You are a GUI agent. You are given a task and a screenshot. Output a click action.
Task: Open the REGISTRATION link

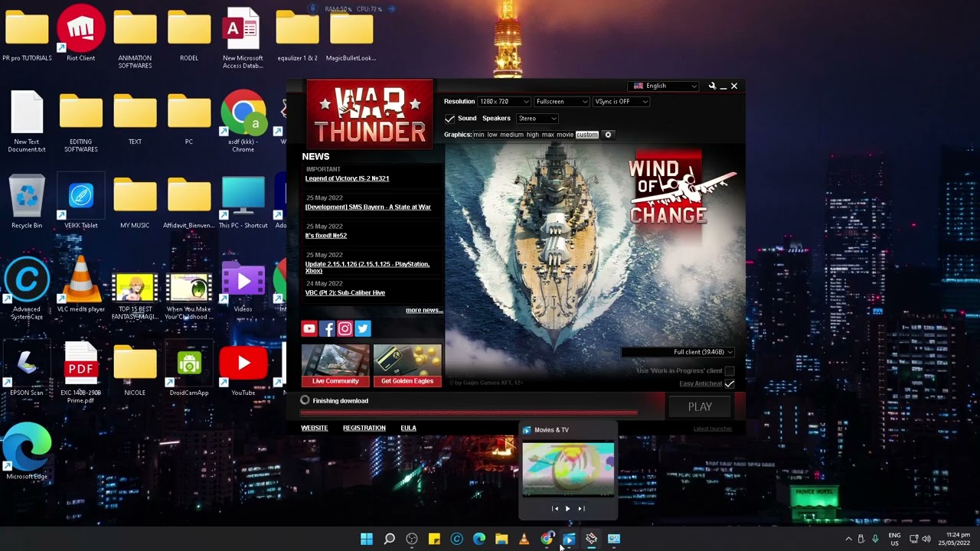point(364,428)
